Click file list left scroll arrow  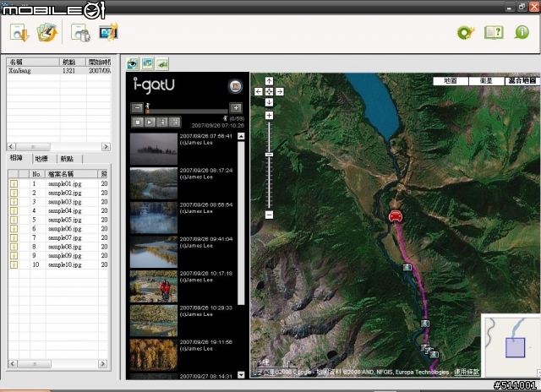click(x=13, y=364)
